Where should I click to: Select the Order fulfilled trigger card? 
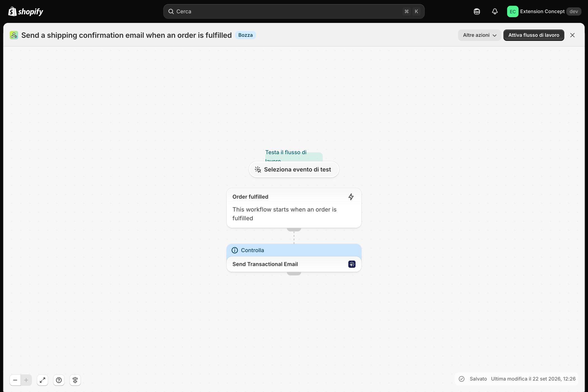pos(294,208)
